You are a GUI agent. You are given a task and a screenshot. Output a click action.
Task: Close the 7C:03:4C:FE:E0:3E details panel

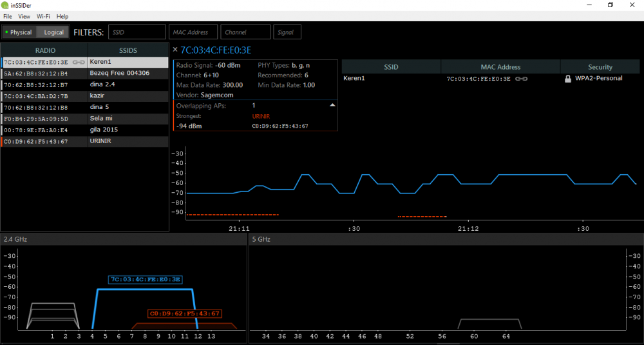(x=175, y=50)
